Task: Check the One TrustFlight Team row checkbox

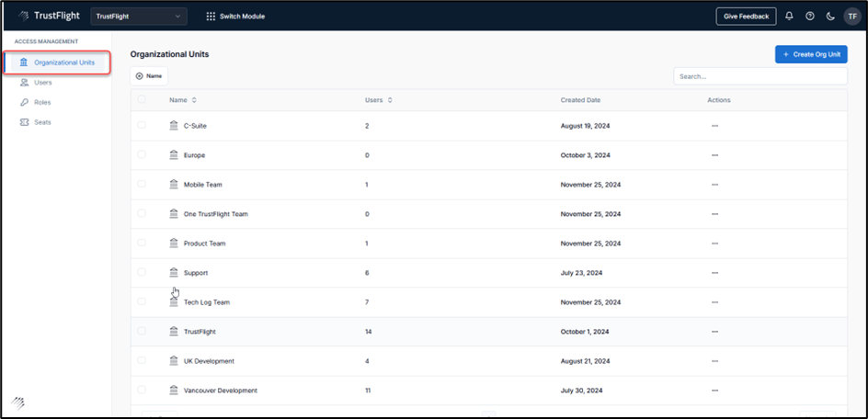Action: 142,213
